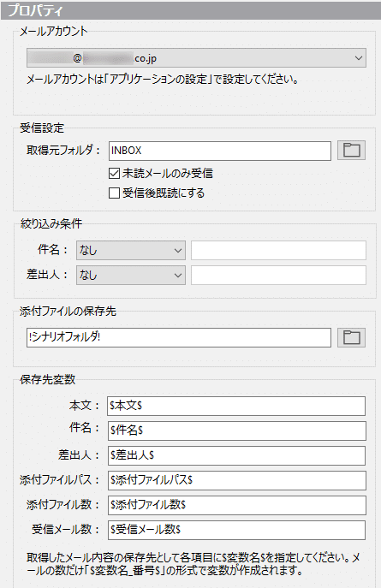
Task: Click the $本文$ variable field
Action: 236,407
